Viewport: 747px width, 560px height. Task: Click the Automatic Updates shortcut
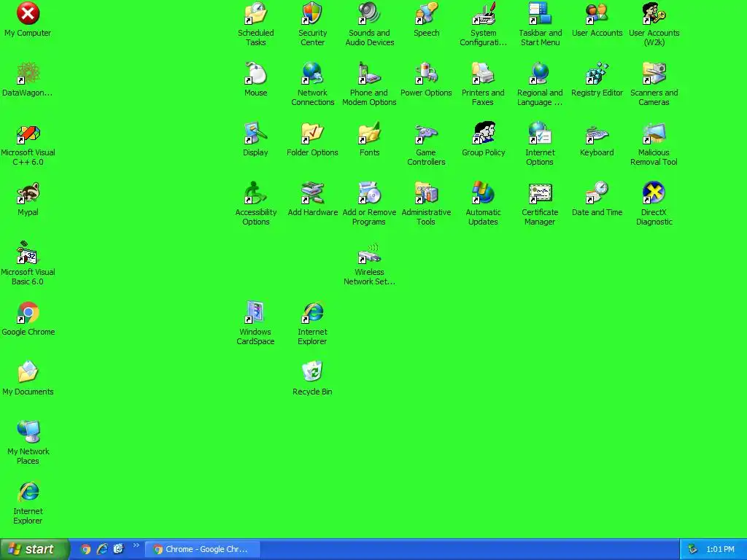[x=483, y=192]
